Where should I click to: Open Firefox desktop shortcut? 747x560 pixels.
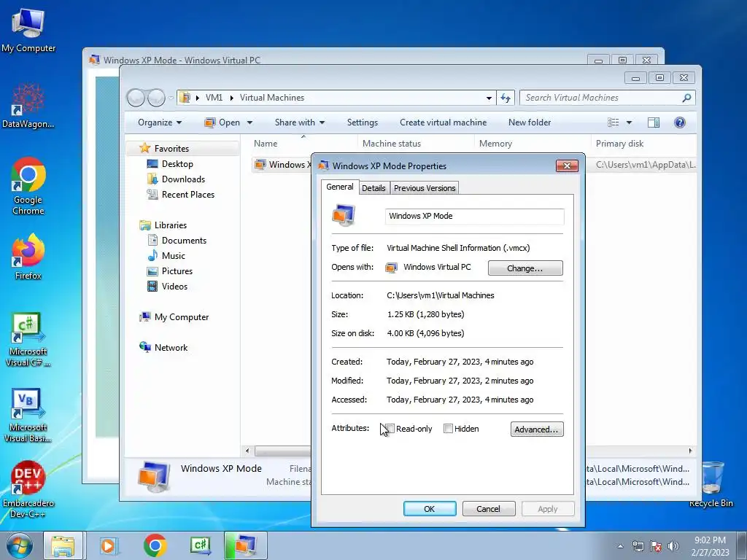click(28, 256)
